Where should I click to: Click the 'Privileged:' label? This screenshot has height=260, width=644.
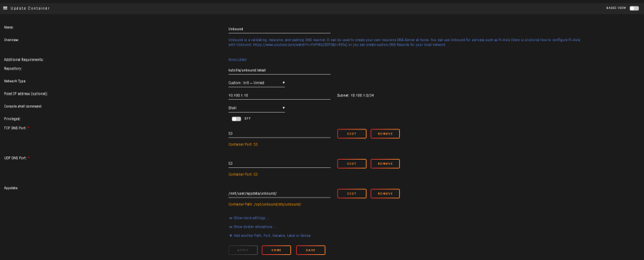pos(12,118)
